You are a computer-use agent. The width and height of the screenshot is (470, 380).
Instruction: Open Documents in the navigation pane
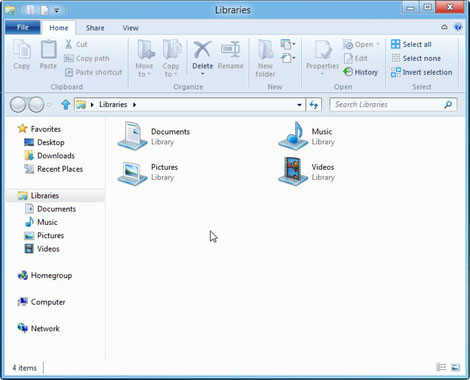coord(50,209)
